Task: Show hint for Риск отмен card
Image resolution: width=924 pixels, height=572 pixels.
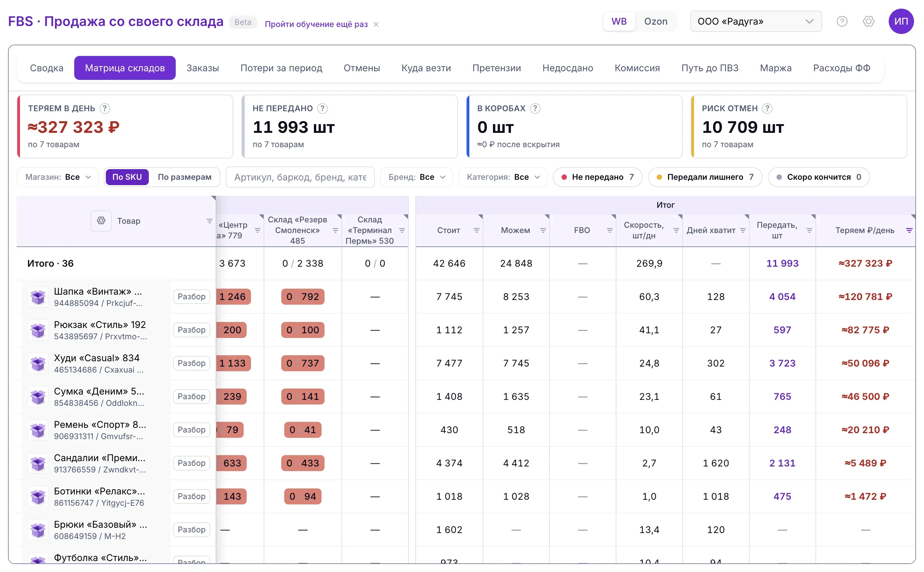Action: tap(767, 109)
